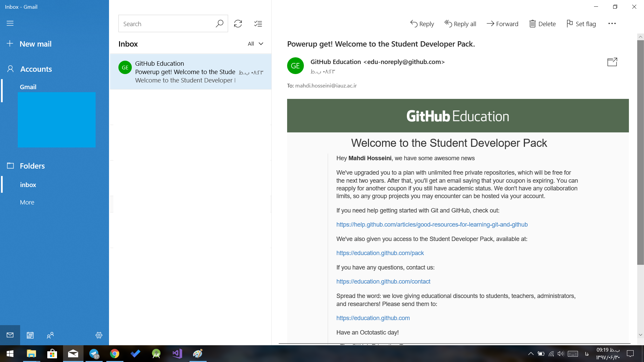Switch to Calendar app icon
The image size is (644, 362).
(30, 335)
